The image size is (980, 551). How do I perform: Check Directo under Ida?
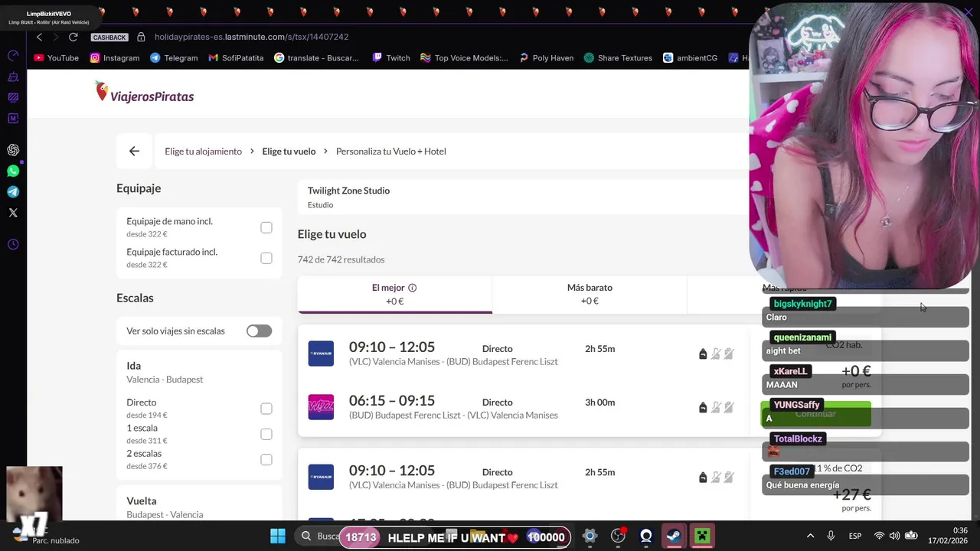(x=266, y=409)
